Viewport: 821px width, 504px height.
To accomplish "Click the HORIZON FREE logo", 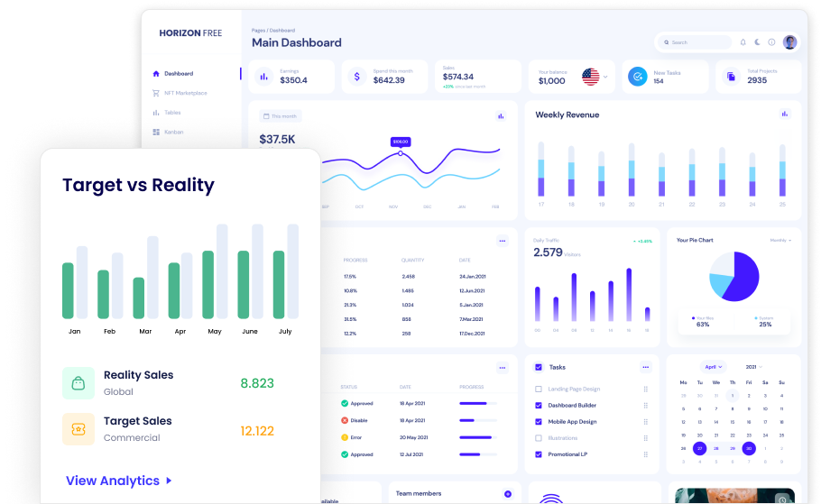I will pos(190,33).
